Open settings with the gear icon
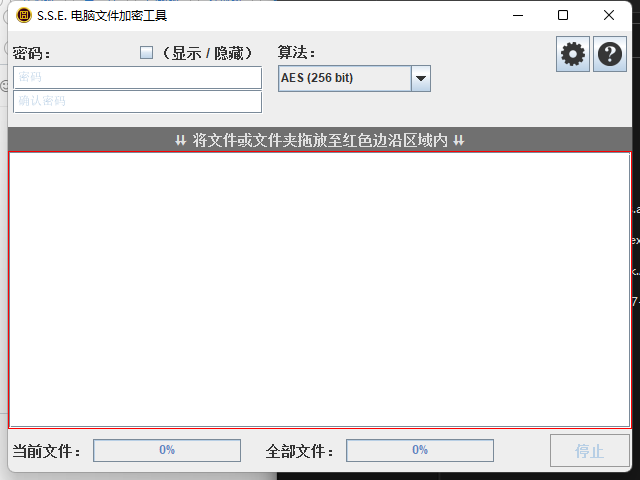Screen dimensions: 640x480 [573, 54]
